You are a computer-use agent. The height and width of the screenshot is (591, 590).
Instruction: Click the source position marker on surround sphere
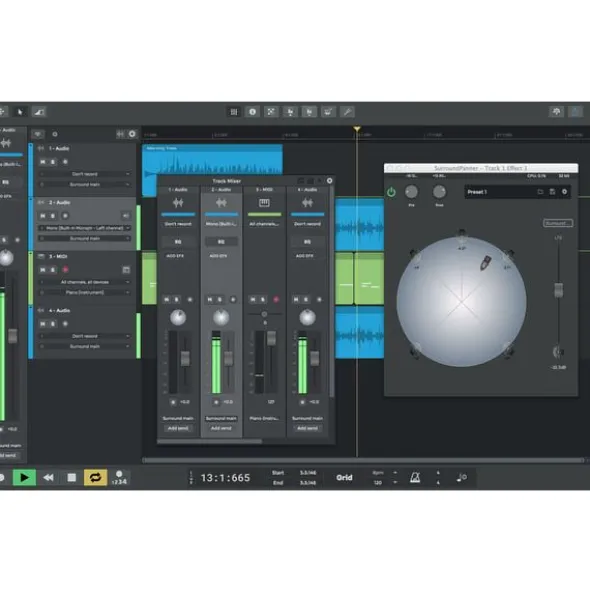(x=485, y=262)
